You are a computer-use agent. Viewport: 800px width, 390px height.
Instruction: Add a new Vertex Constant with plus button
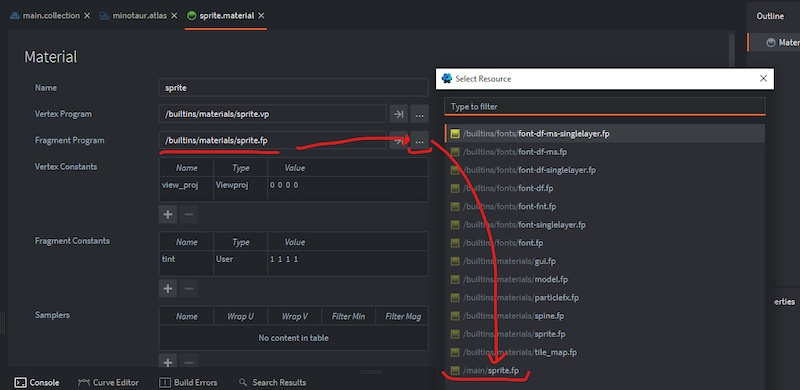(168, 214)
